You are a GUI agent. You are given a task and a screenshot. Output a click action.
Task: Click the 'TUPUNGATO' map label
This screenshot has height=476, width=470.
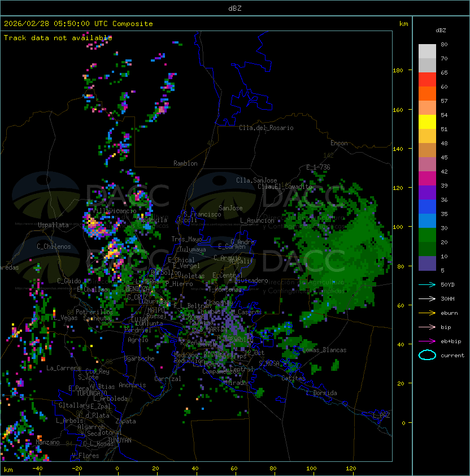tap(92, 393)
